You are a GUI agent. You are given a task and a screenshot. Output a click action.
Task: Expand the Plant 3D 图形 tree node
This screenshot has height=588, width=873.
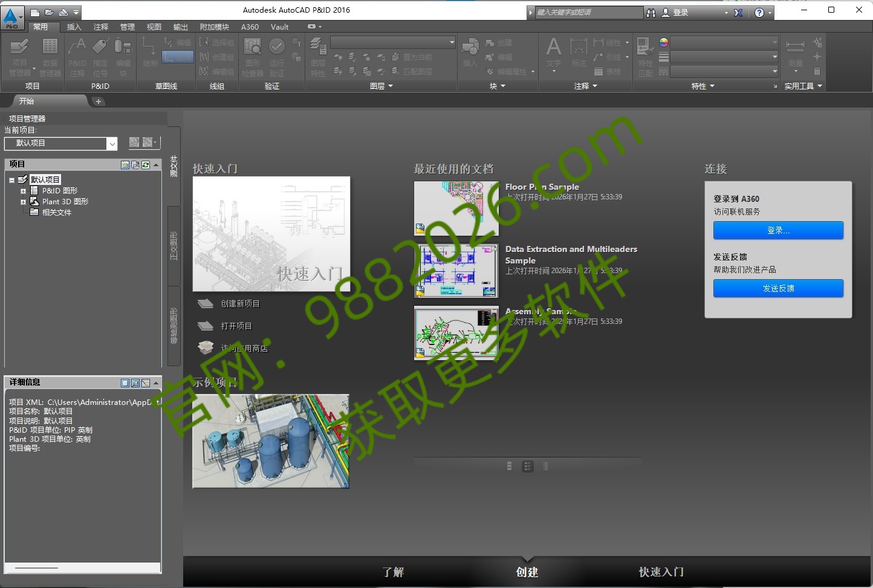[23, 202]
